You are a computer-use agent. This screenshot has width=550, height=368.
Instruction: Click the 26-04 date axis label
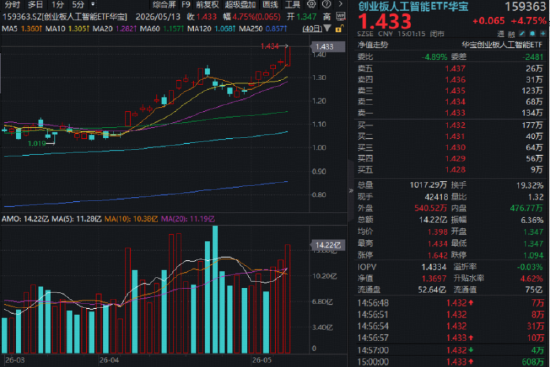109,360
